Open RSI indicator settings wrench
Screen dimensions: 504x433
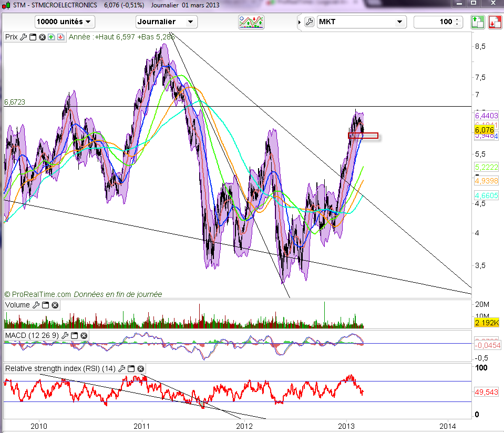click(121, 369)
